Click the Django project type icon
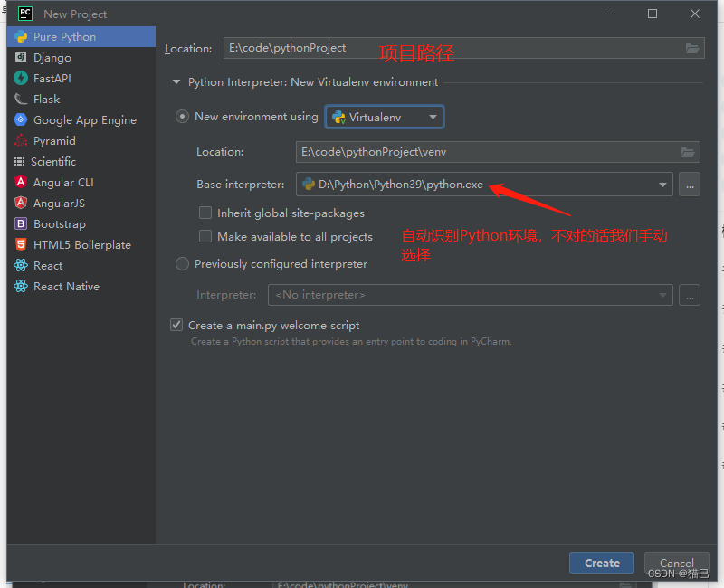This screenshot has height=588, width=724. 21,57
